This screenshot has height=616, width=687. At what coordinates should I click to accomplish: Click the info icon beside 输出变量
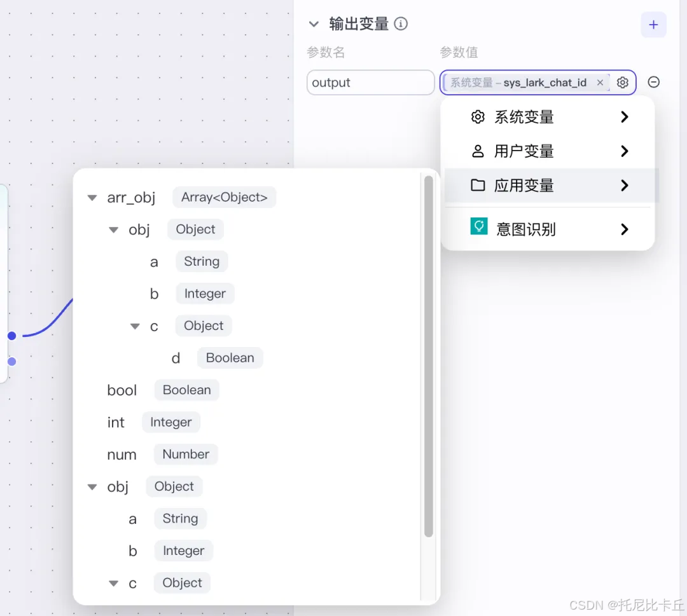tap(401, 24)
